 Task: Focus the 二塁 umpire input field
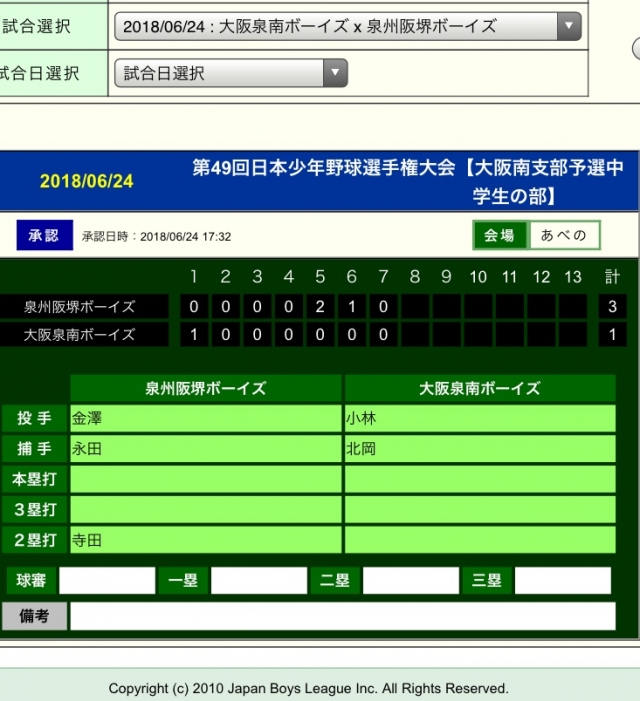pos(410,581)
